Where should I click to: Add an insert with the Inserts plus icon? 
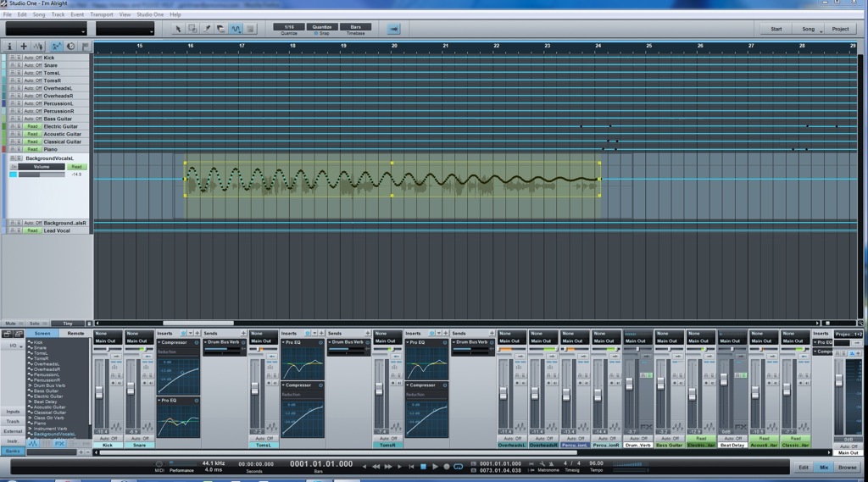point(197,333)
